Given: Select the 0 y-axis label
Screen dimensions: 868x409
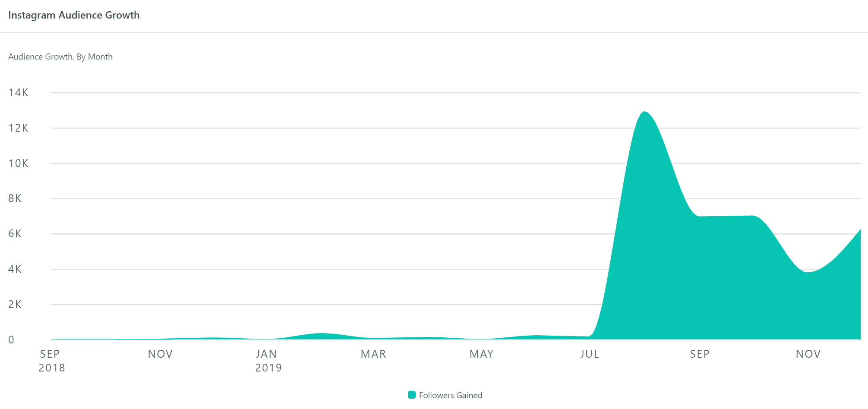Looking at the screenshot, I should (11, 340).
